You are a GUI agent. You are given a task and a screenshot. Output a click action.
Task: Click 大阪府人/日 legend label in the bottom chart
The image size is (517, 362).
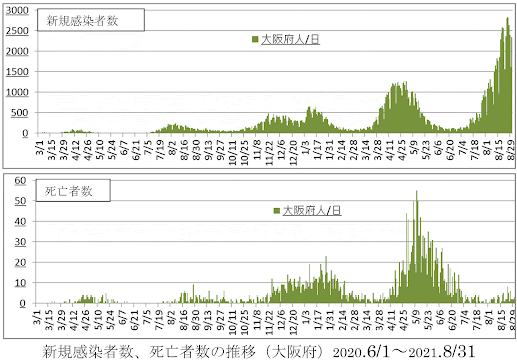coord(312,211)
